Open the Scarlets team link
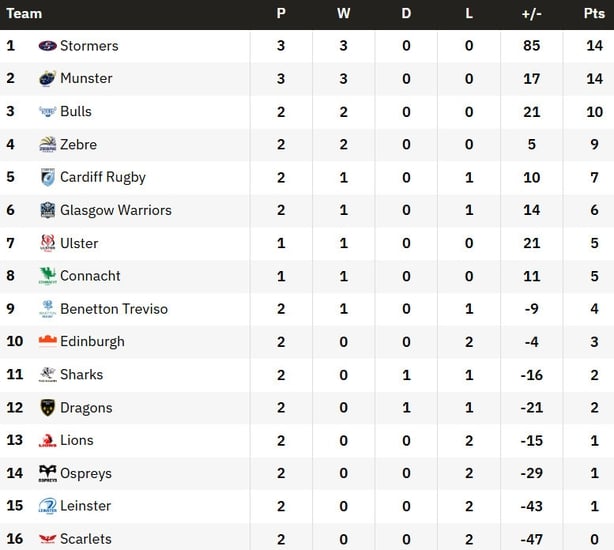This screenshot has width=614, height=550. tap(85, 539)
